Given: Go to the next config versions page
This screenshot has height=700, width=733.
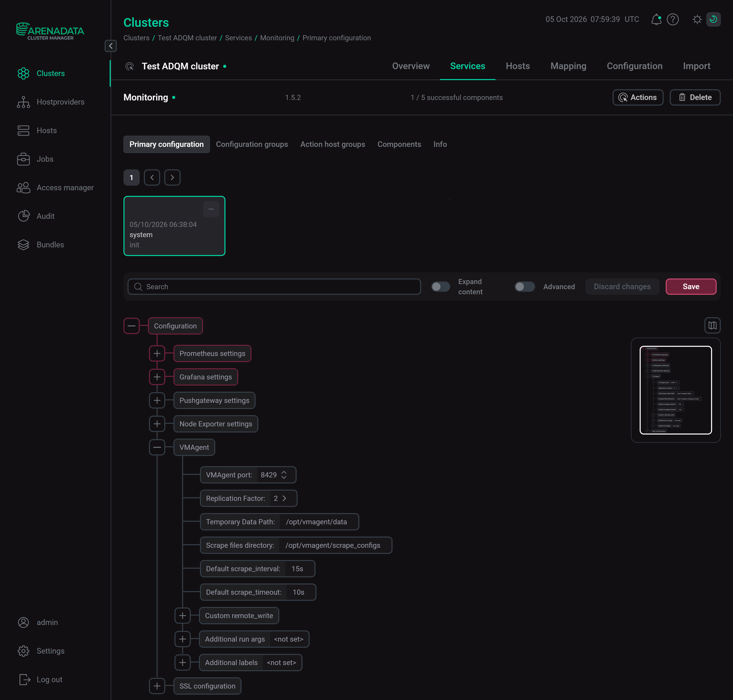Looking at the screenshot, I should [x=172, y=177].
